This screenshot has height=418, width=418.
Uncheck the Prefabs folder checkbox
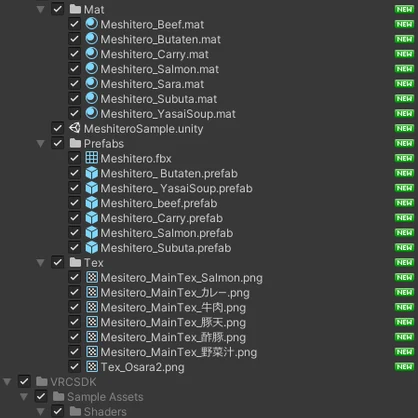coord(58,143)
